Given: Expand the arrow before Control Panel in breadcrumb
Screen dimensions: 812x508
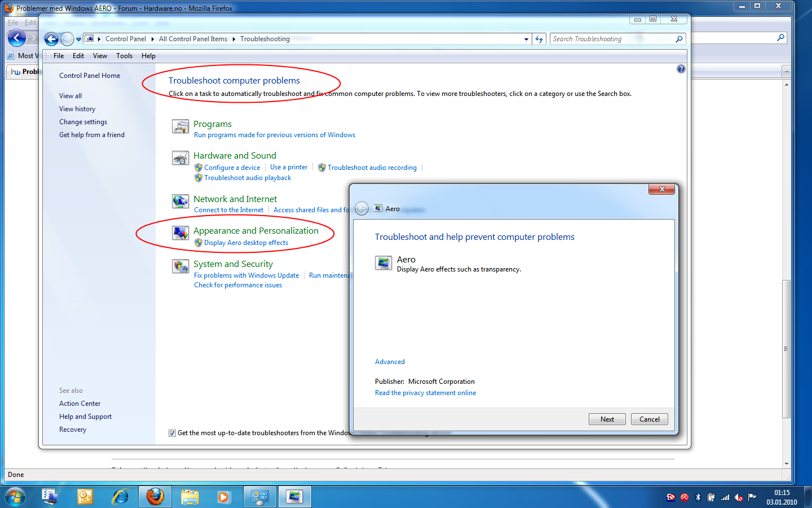Looking at the screenshot, I should pos(99,39).
